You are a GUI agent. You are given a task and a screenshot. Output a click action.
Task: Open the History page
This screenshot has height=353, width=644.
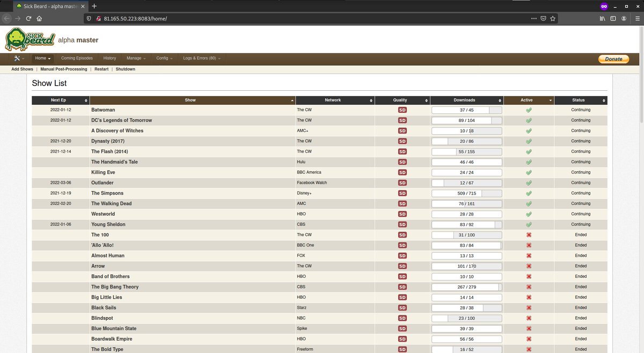point(109,58)
